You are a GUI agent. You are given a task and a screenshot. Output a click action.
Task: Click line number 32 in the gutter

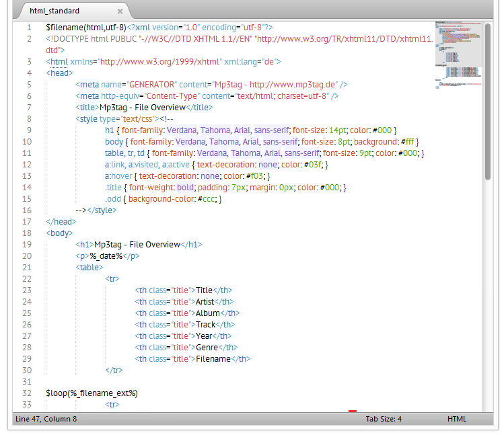click(x=27, y=393)
